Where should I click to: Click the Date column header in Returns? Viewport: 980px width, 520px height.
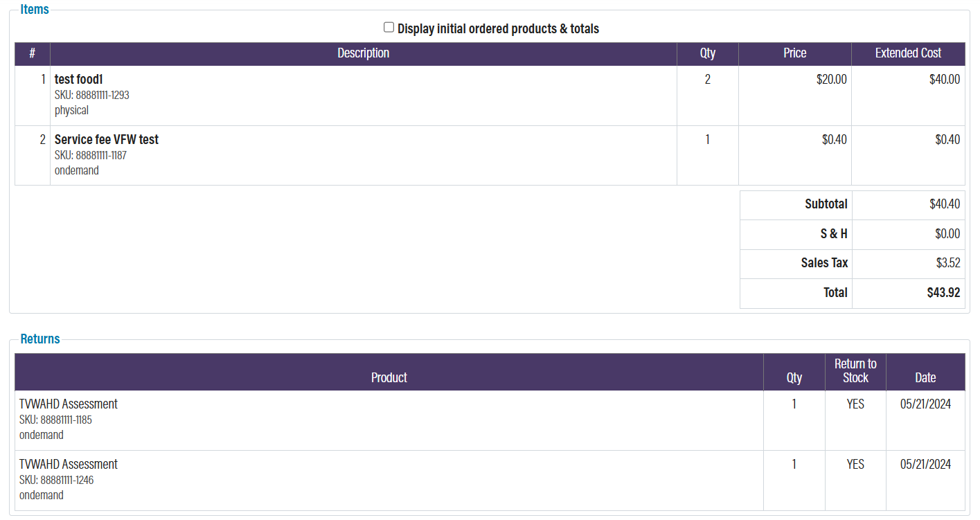pos(925,377)
